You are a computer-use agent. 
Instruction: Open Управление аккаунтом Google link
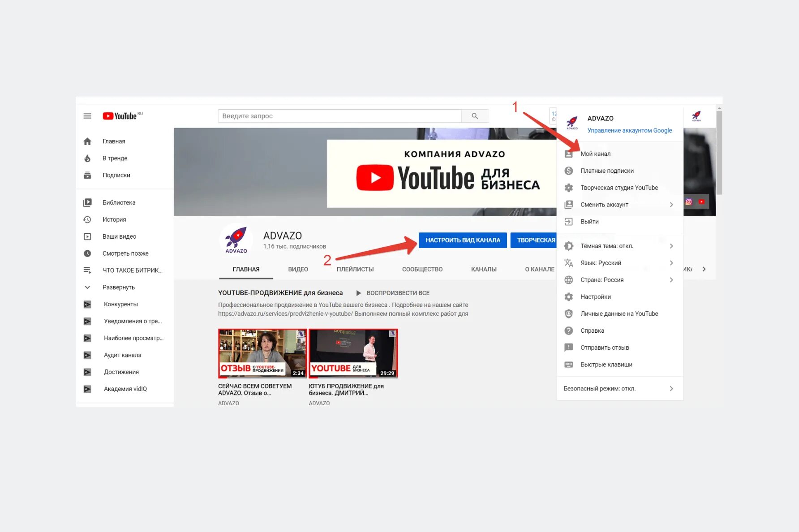630,131
